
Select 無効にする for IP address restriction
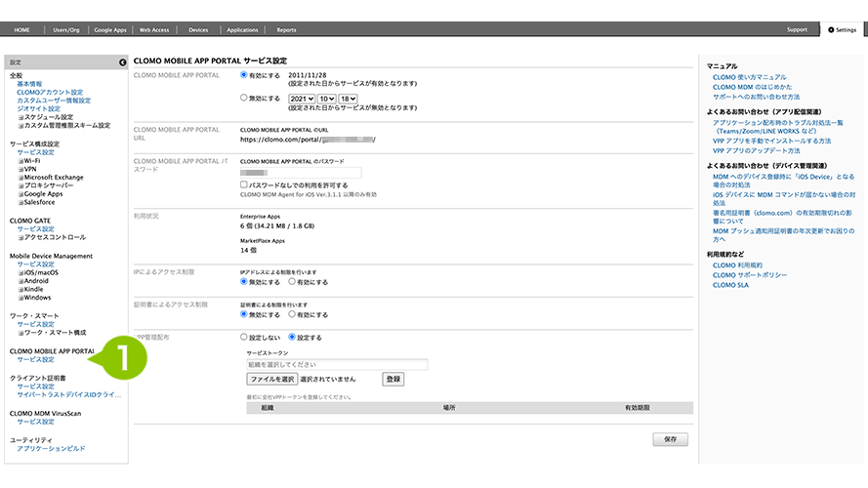243,282
